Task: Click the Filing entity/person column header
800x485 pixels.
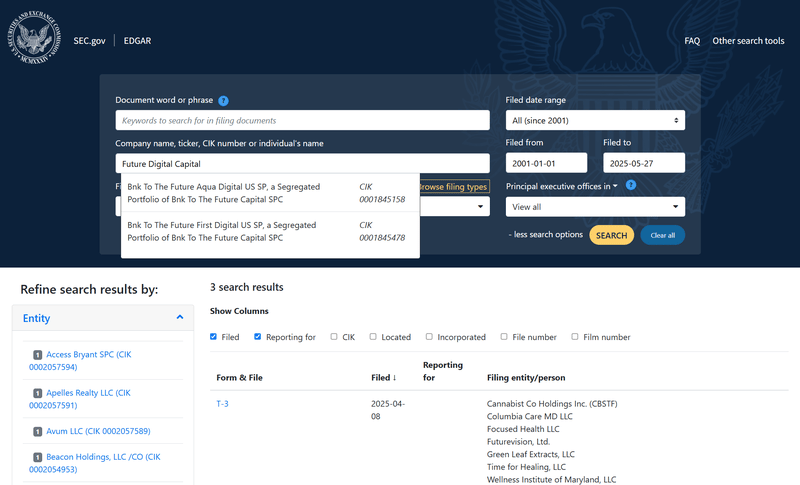Action: [526, 377]
